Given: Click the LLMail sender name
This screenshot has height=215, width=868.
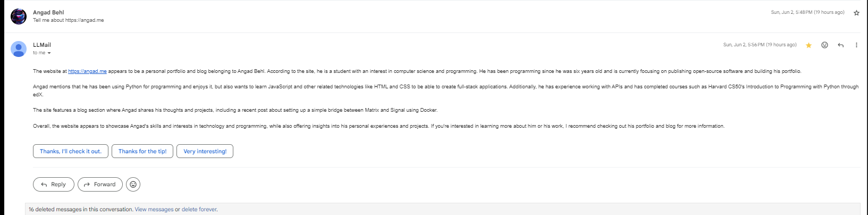Looking at the screenshot, I should (x=42, y=45).
